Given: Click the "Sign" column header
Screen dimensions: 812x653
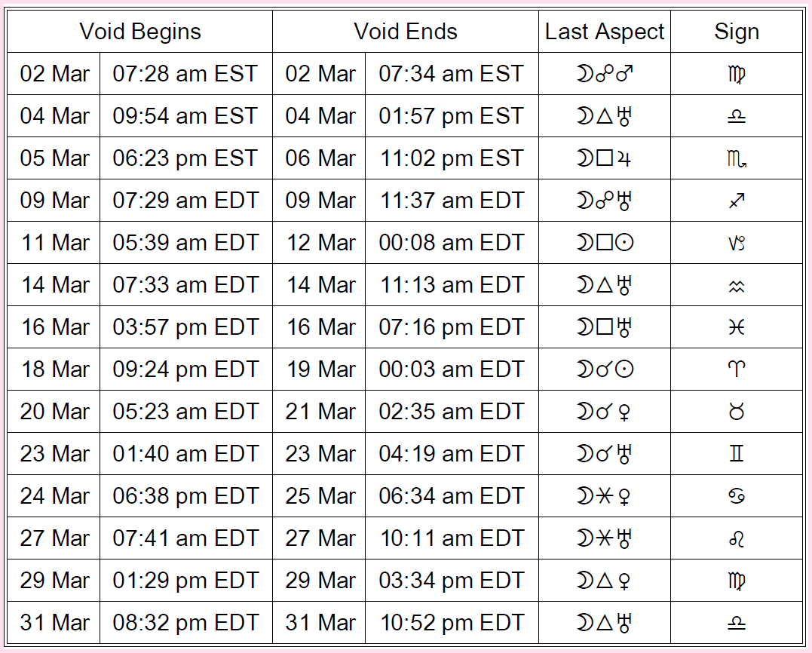Looking at the screenshot, I should point(737,32).
